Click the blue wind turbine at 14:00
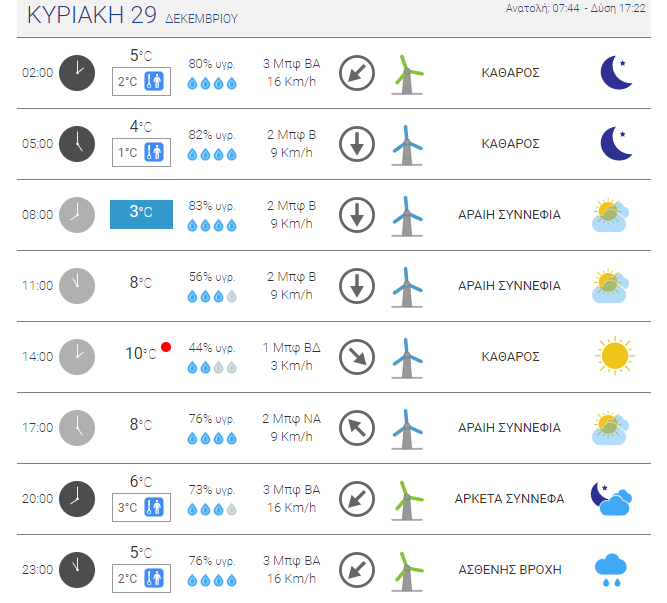This screenshot has width=667, height=603. pos(407,358)
